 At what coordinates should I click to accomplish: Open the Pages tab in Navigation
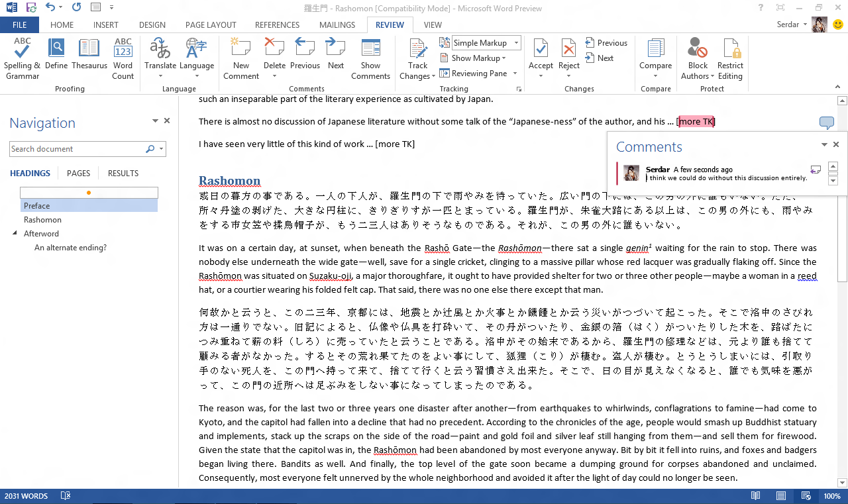point(78,174)
